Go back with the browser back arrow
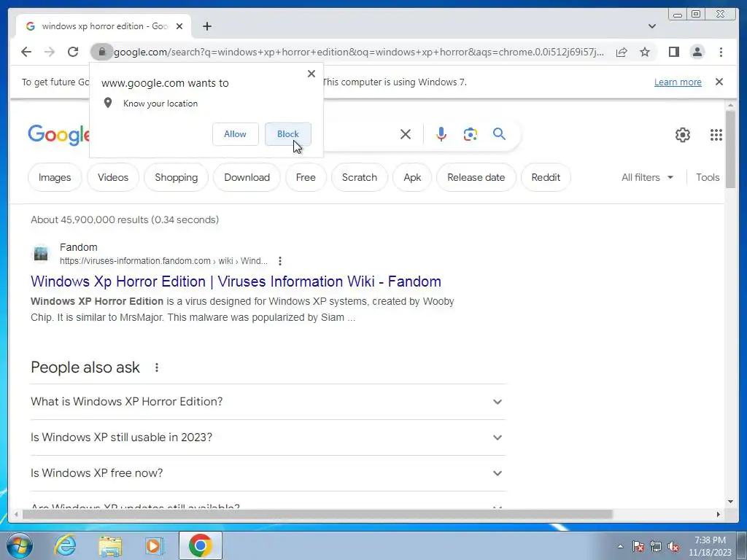This screenshot has width=747, height=560. [x=26, y=52]
